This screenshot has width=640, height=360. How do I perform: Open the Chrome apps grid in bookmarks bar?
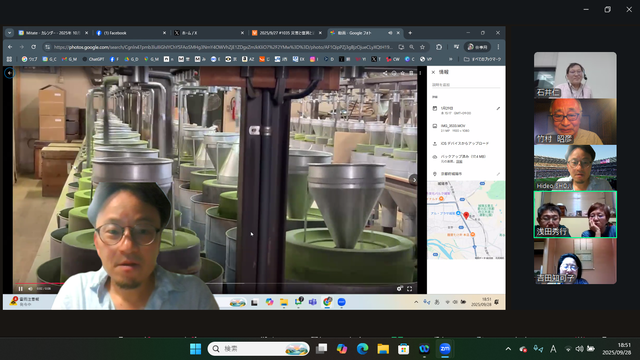click(x=9, y=59)
